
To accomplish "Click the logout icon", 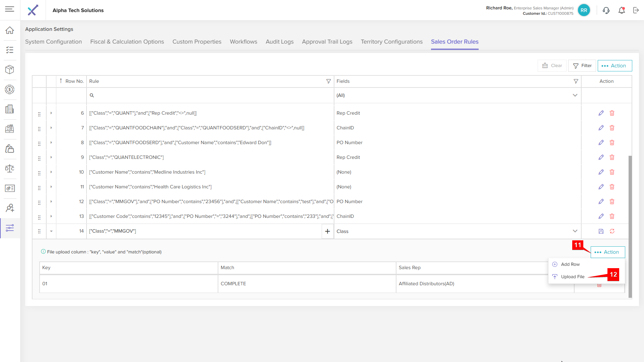I will (636, 10).
